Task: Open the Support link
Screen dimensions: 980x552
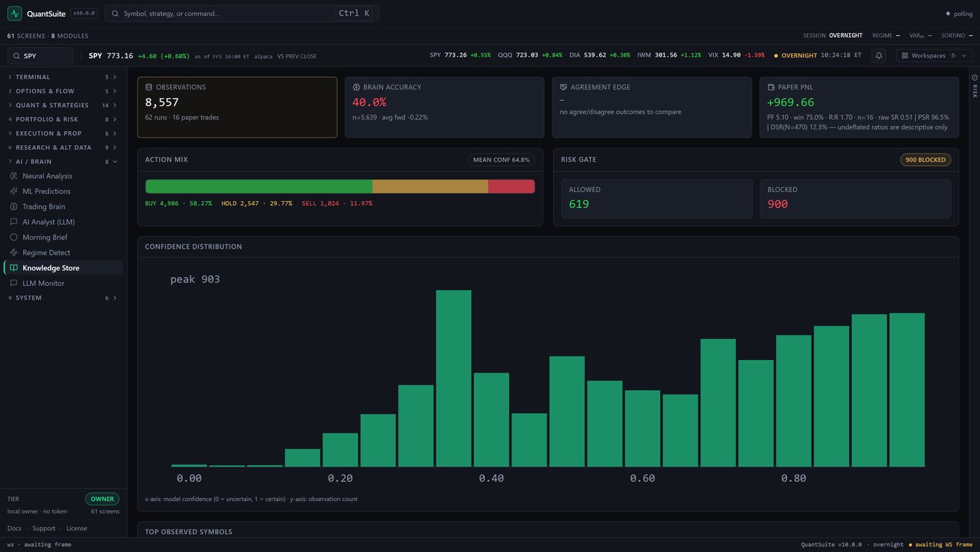Action: coord(43,528)
